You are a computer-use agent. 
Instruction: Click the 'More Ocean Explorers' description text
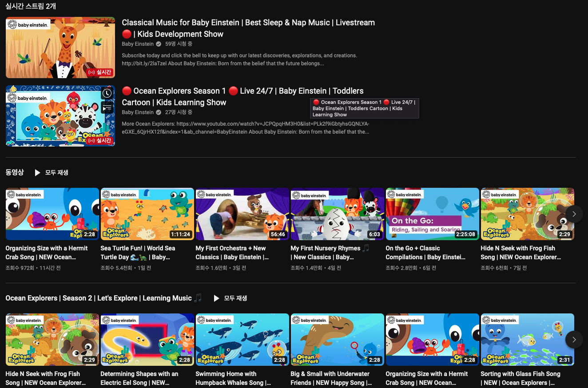click(x=246, y=127)
